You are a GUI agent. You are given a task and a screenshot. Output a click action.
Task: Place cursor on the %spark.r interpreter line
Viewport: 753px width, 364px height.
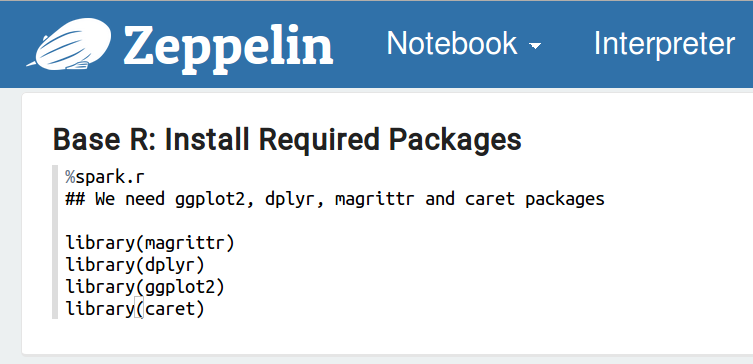coord(105,177)
